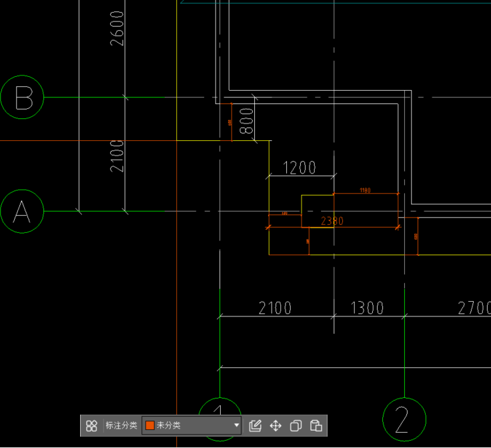The image size is (491, 448).
Task: Select the horizontal 2100 dimension near axis 1
Action: 275,308
